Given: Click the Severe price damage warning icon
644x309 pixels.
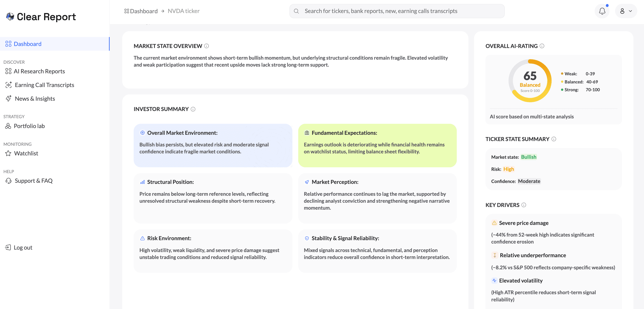Looking at the screenshot, I should pyautogui.click(x=494, y=223).
